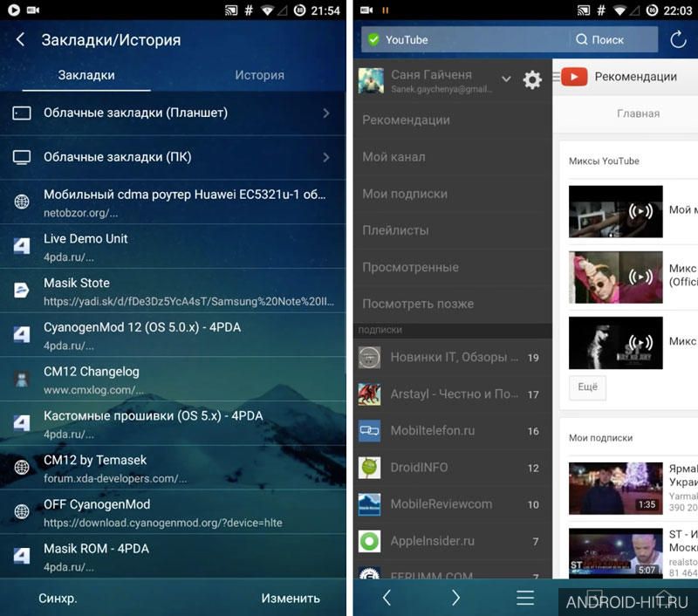The height and width of the screenshot is (616, 698).
Task: Click 4PDA icon beside Кастомные прошивки
Action: (22, 423)
